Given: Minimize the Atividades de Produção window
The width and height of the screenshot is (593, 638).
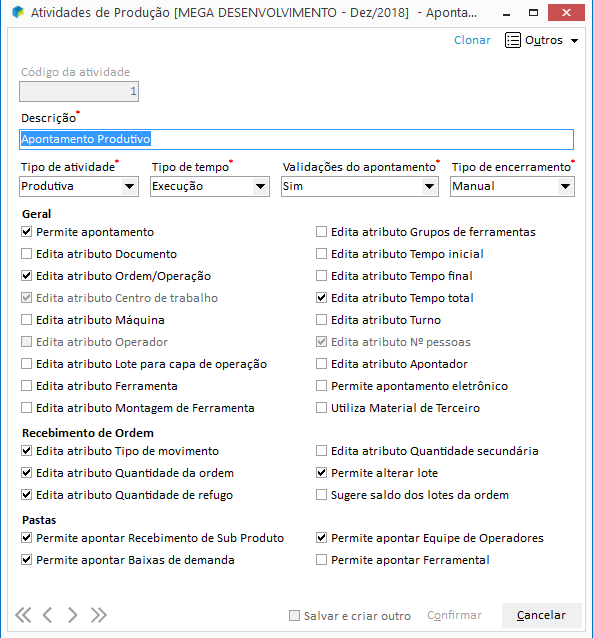Looking at the screenshot, I should [506, 13].
